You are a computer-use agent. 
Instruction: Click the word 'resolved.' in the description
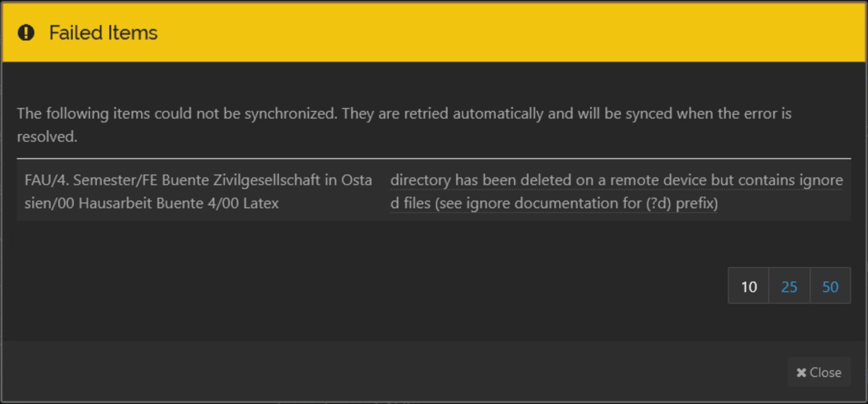(47, 136)
